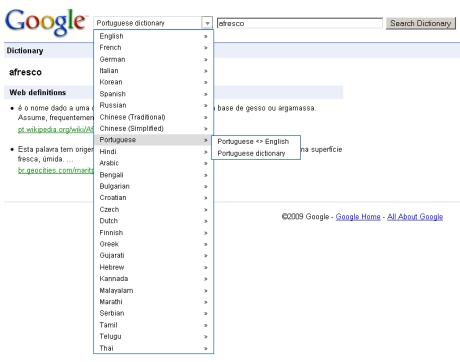Image resolution: width=460 pixels, height=362 pixels.
Task: Click the Dictionary header label
Action: click(25, 51)
